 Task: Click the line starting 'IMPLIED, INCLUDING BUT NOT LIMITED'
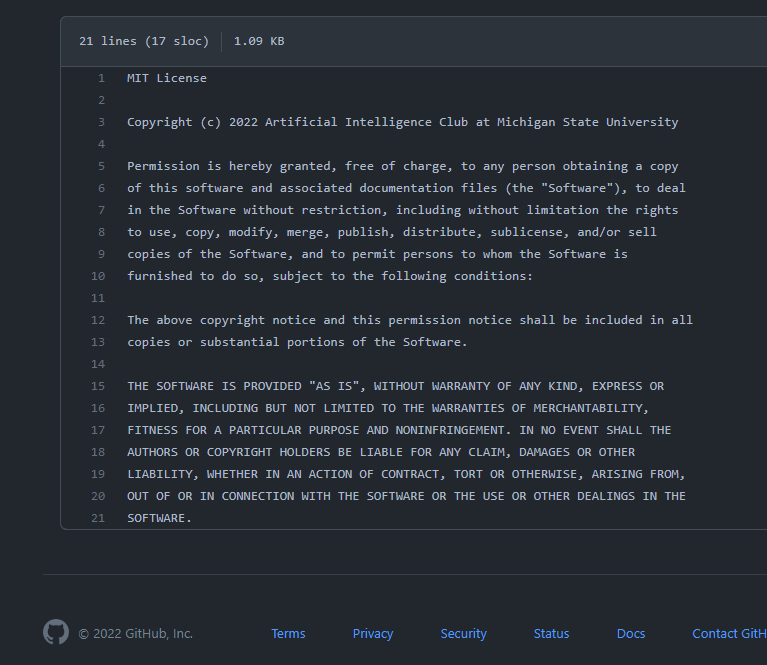click(x=388, y=408)
